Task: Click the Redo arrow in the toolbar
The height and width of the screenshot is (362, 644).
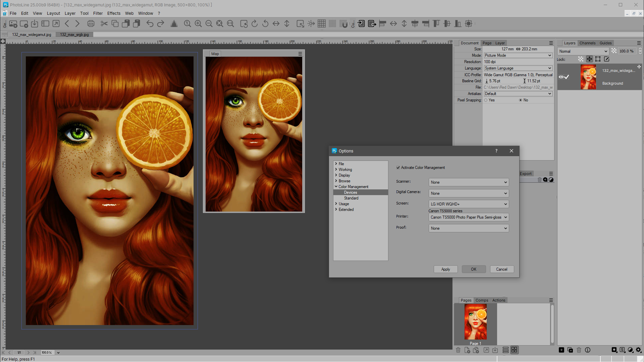Action: click(161, 24)
